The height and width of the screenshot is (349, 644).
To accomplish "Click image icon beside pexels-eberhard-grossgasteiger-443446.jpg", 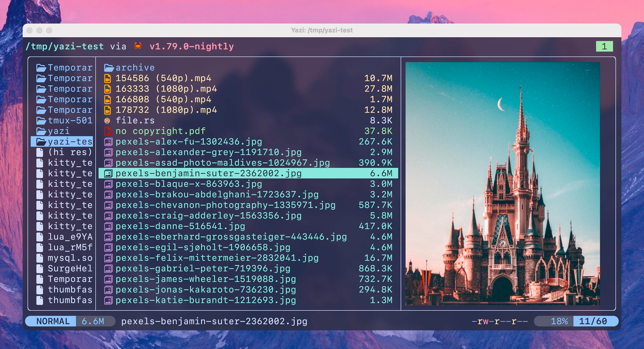I will (x=108, y=237).
